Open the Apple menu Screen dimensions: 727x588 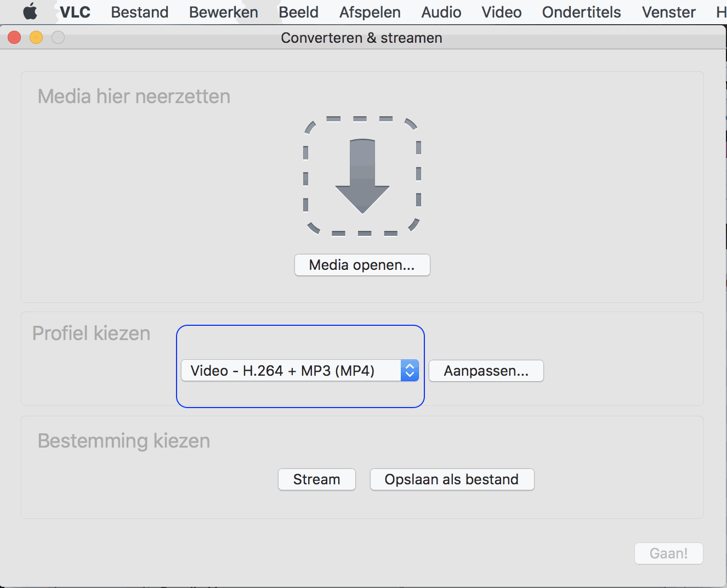pos(30,12)
